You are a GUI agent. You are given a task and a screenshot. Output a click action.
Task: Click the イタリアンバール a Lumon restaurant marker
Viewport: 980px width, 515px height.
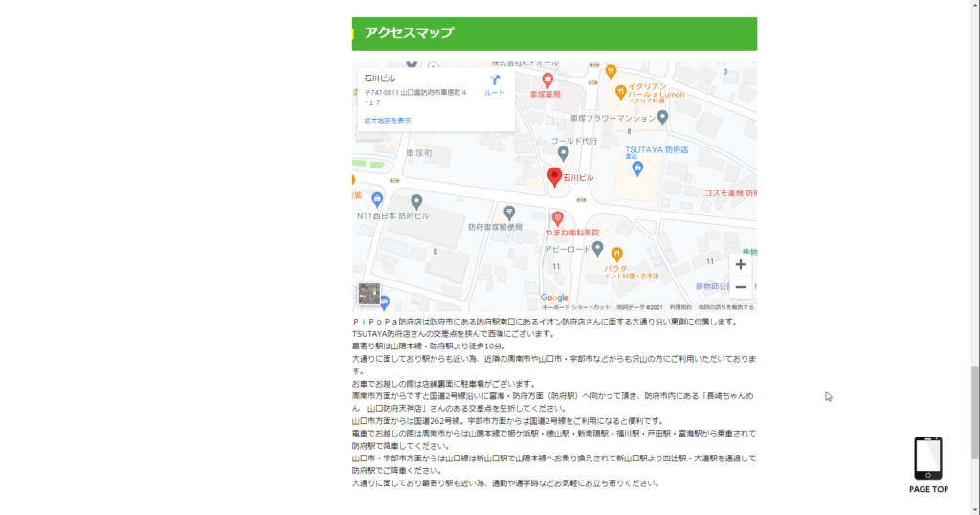(620, 93)
